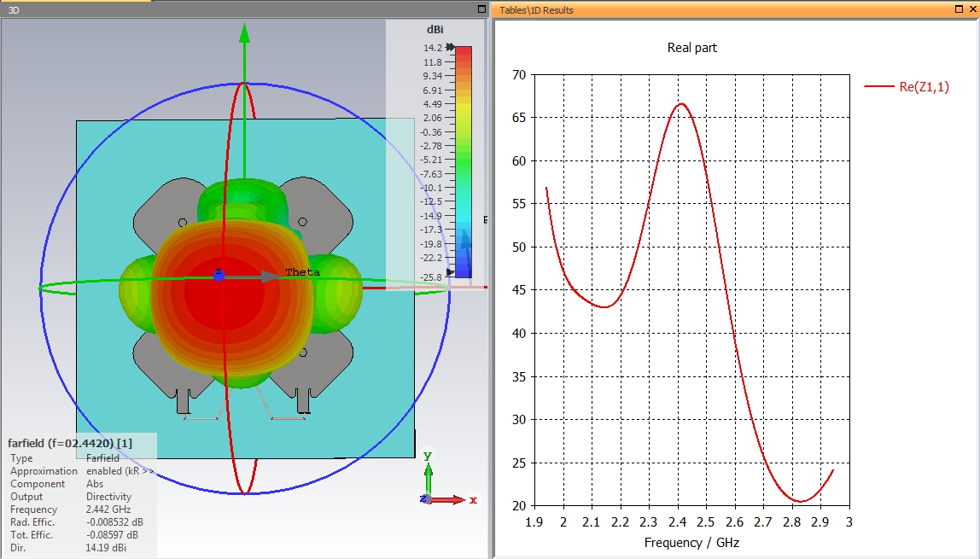Image resolution: width=980 pixels, height=559 pixels.
Task: Select the farfield (f=02.4420) [1] heading
Action: [70, 443]
